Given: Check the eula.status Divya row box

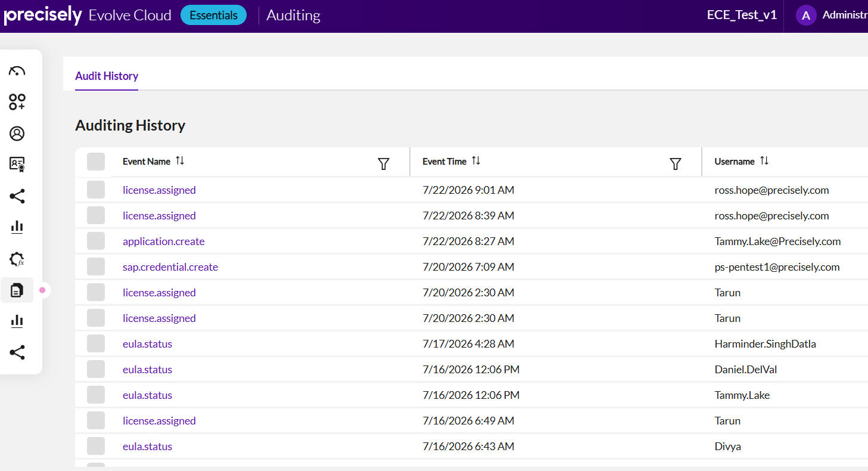Looking at the screenshot, I should [x=96, y=447].
